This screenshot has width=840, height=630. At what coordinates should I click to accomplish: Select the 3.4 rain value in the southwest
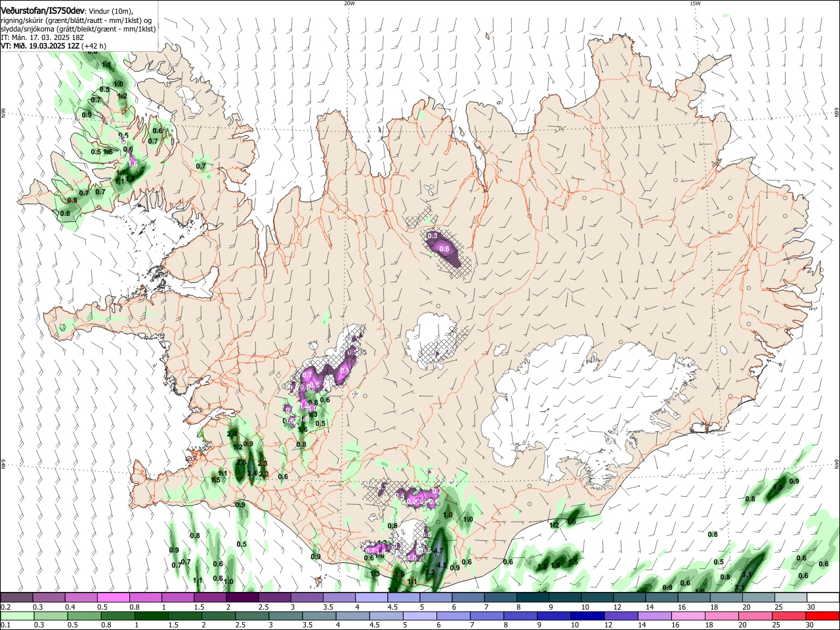pyautogui.click(x=252, y=472)
